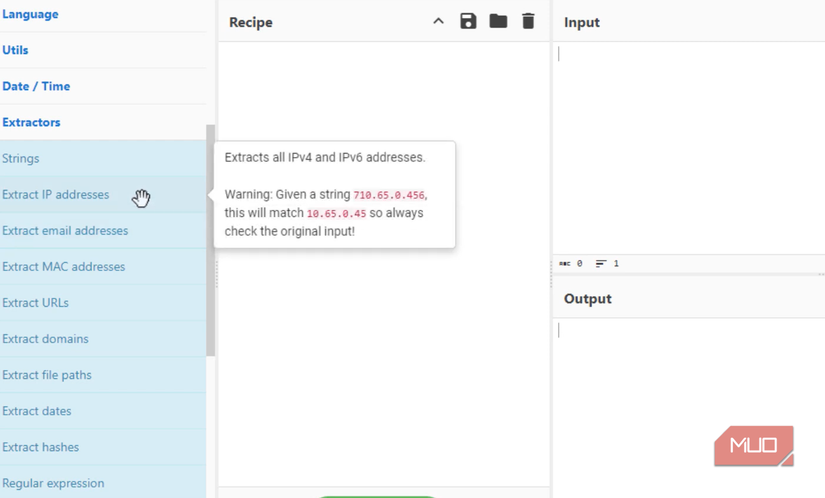The height and width of the screenshot is (498, 825).
Task: Expand the Utils category
Action: point(103,50)
